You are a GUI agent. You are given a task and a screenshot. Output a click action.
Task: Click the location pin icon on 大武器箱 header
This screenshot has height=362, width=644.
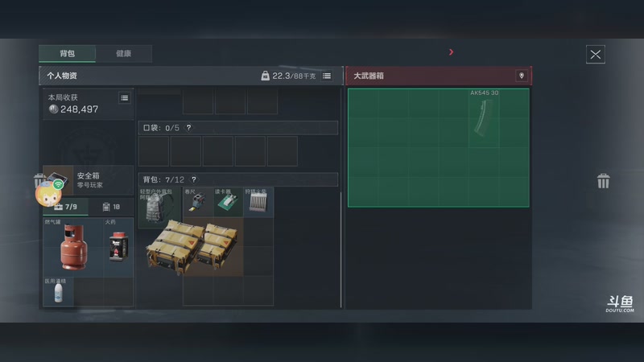pos(522,76)
